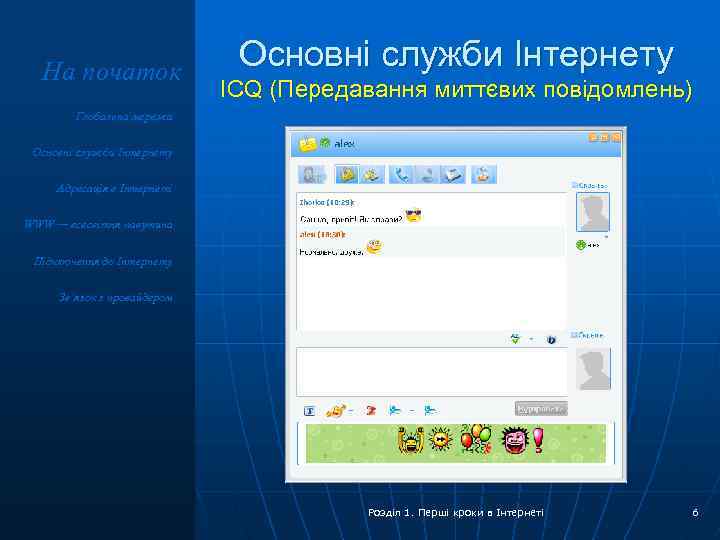Image resolution: width=720 pixels, height=540 pixels.
Task: Click the grinning smiley in alex's reply
Action: click(x=375, y=247)
